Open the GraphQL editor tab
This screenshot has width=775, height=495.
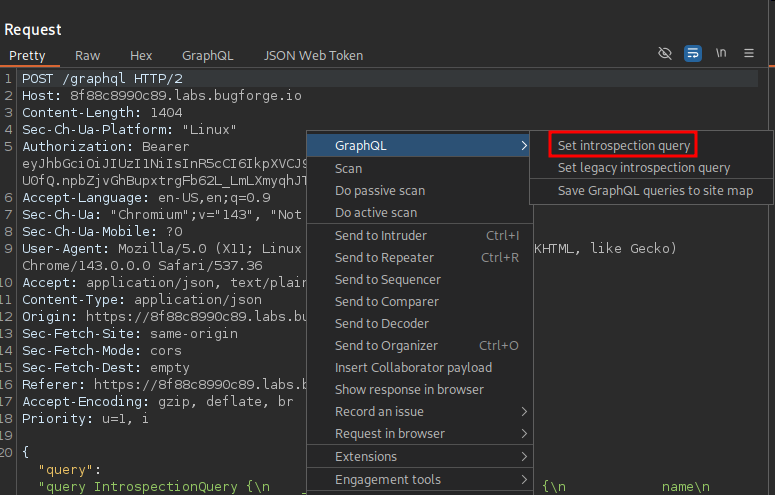point(207,56)
